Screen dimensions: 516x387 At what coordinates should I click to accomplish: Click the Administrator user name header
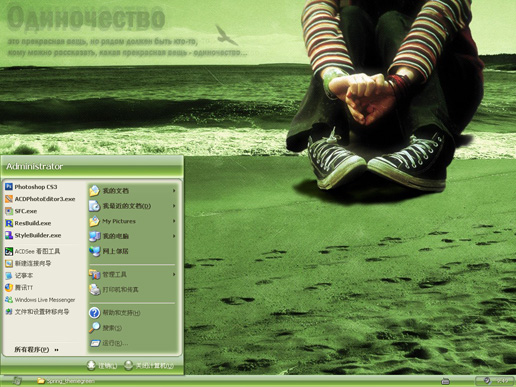tap(35, 166)
